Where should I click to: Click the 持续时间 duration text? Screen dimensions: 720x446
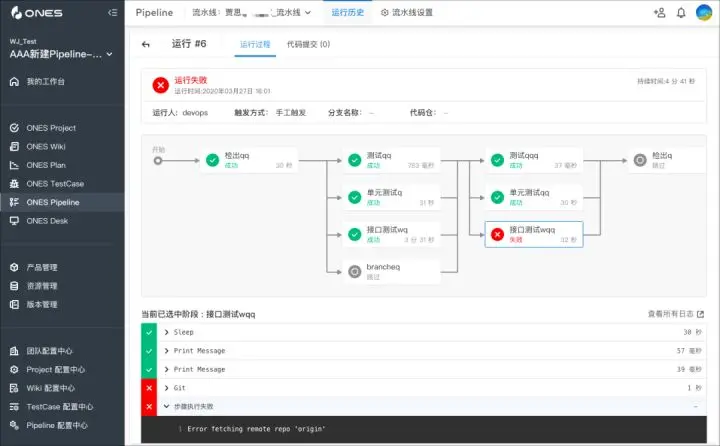(x=666, y=81)
